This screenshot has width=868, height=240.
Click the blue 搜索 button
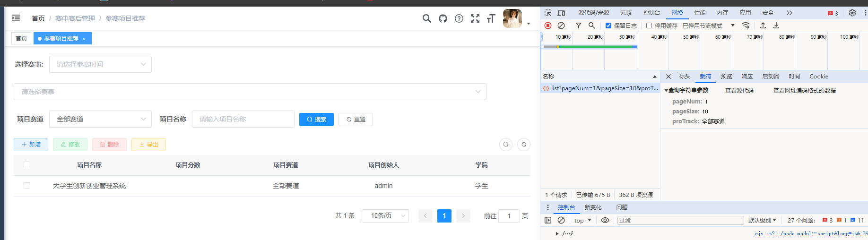pyautogui.click(x=316, y=120)
